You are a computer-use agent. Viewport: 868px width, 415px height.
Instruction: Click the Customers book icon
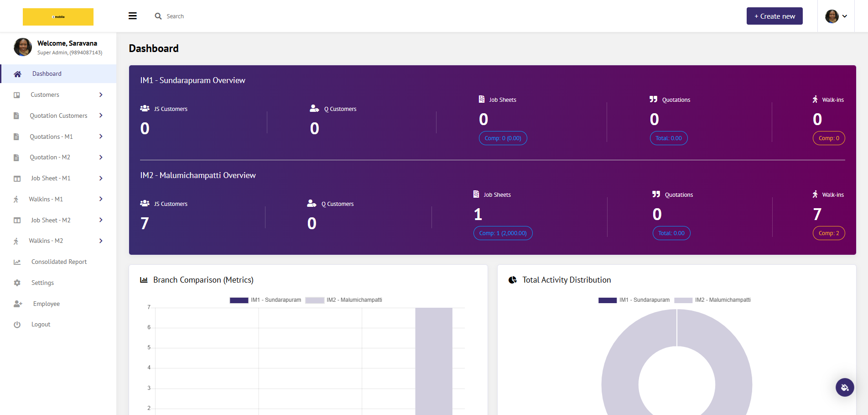(x=17, y=95)
